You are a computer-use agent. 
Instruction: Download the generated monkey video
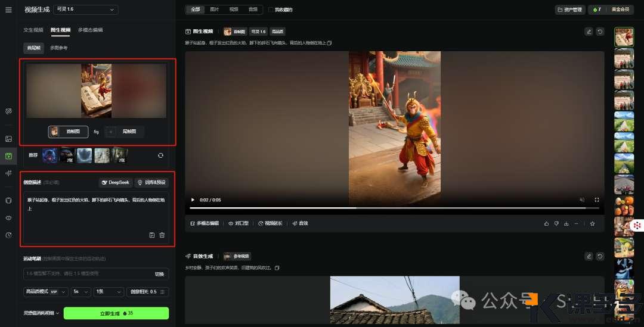[566, 223]
